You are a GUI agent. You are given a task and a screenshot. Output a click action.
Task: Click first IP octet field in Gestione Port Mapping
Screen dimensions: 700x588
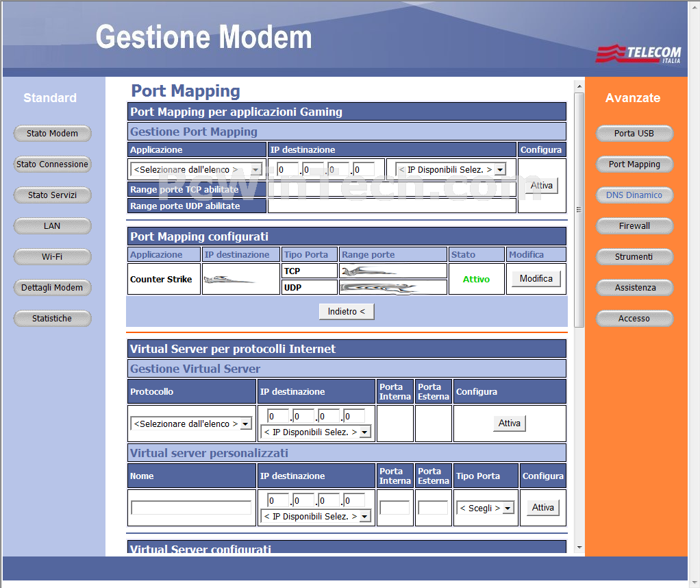tap(288, 169)
